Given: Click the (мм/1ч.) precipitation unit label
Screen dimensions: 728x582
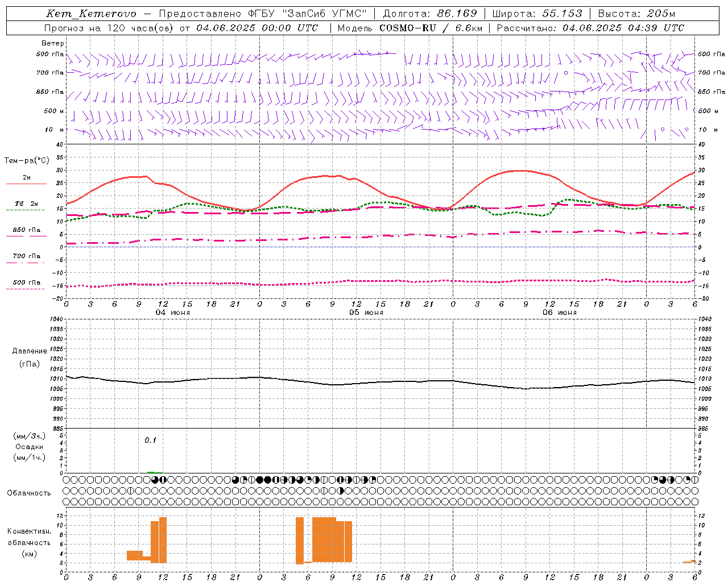Looking at the screenshot, I should point(30,458).
